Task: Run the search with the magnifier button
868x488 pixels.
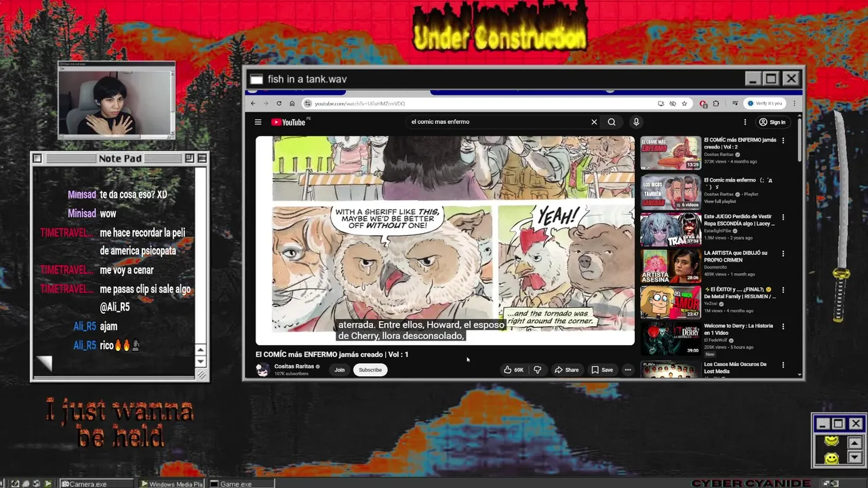Action: coord(612,122)
